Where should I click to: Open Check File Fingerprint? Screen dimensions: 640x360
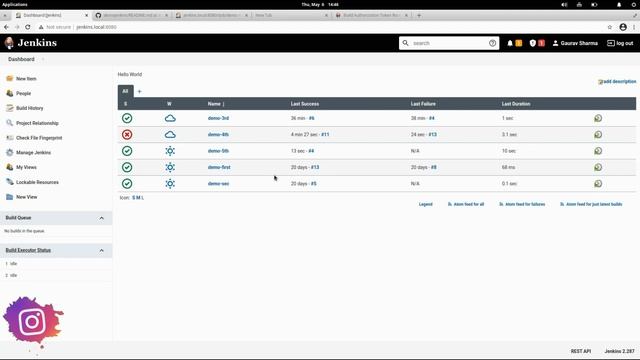[39, 138]
